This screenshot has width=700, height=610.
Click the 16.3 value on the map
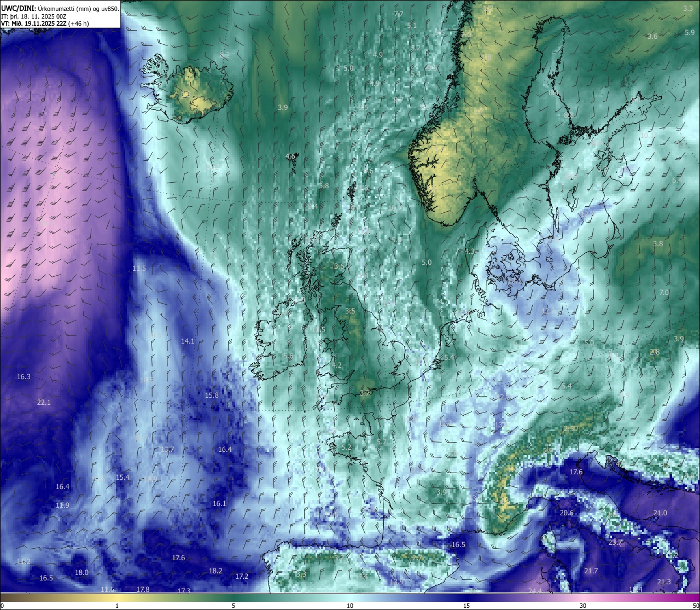click(x=24, y=376)
